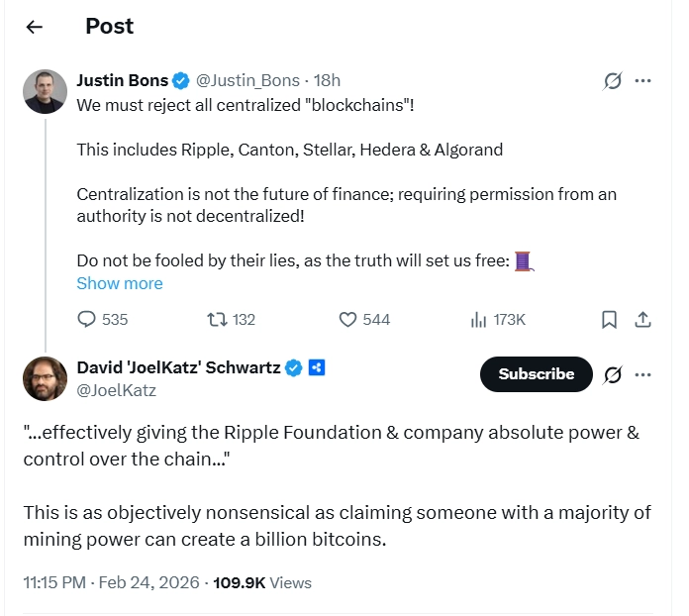Image resolution: width=689 pixels, height=616 pixels.
Task: Subscribe to David Schwartz
Action: (536, 374)
